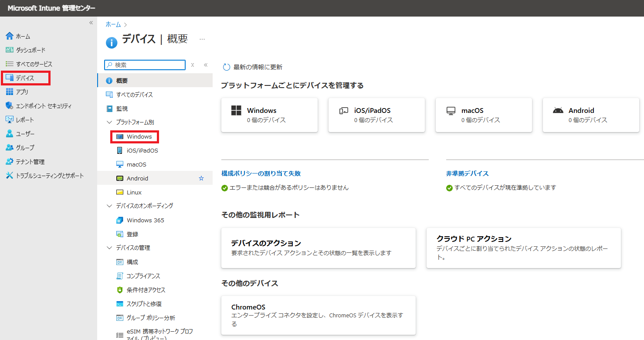
Task: Click the macOS monitor icon in tree
Action: point(120,164)
